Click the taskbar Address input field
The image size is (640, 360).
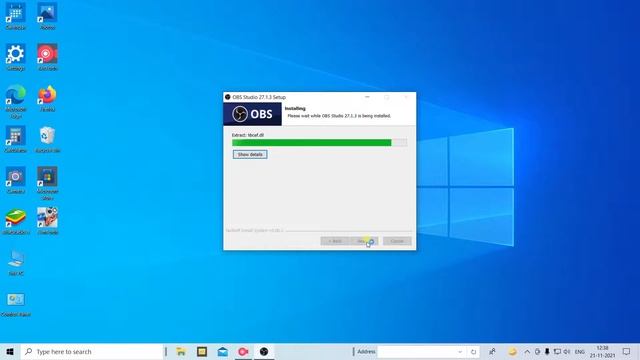(x=416, y=351)
